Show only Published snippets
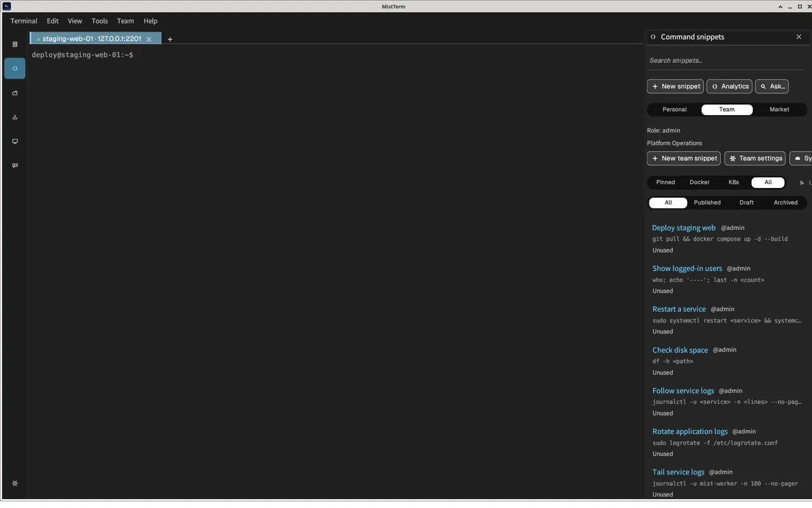This screenshot has width=812, height=508. pos(707,203)
